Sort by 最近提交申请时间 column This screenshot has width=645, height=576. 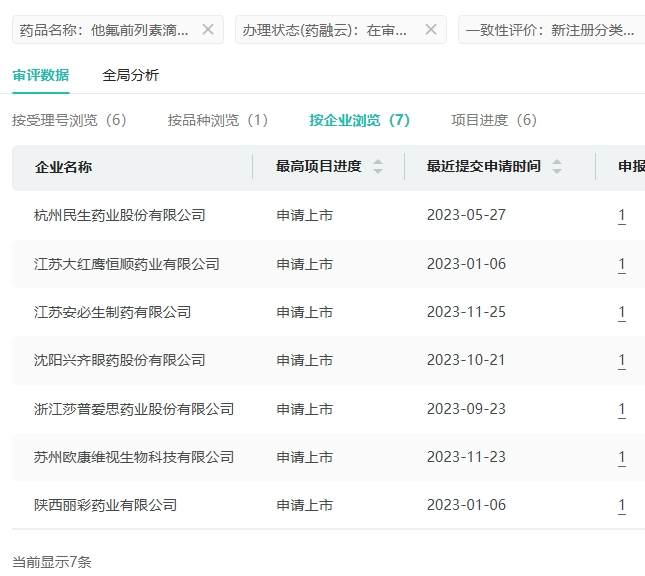557,167
